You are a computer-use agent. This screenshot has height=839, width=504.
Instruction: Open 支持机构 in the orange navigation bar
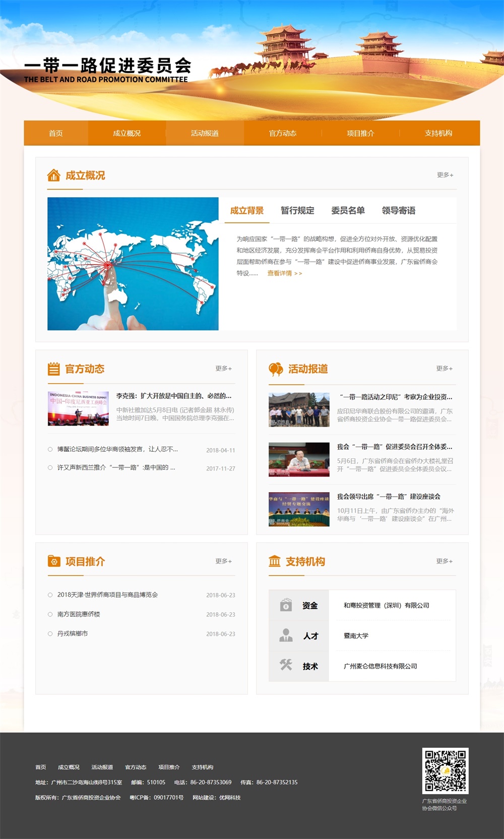click(x=438, y=133)
